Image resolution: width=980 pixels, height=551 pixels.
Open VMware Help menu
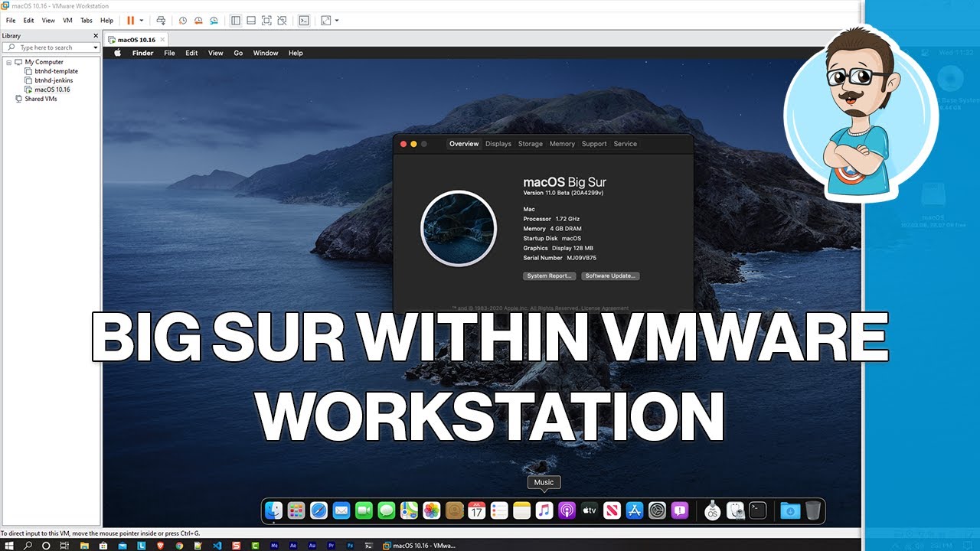tap(106, 21)
